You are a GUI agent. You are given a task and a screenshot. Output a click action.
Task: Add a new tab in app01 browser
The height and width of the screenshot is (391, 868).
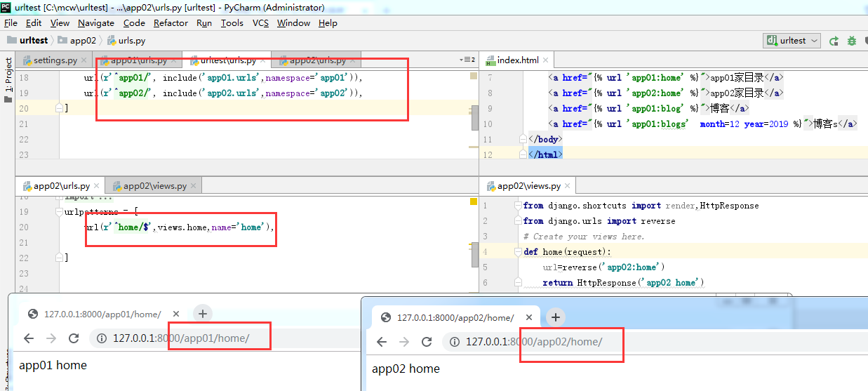(202, 314)
